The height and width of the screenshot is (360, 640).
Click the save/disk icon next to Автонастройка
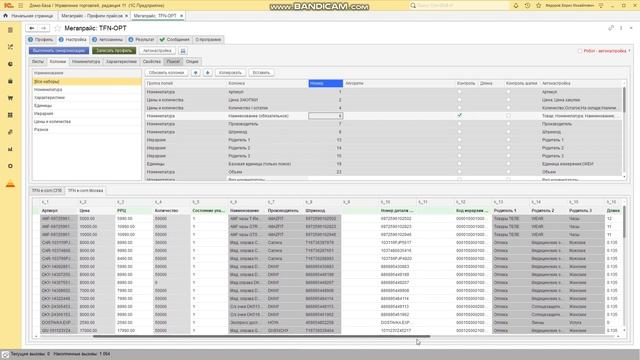pos(183,51)
